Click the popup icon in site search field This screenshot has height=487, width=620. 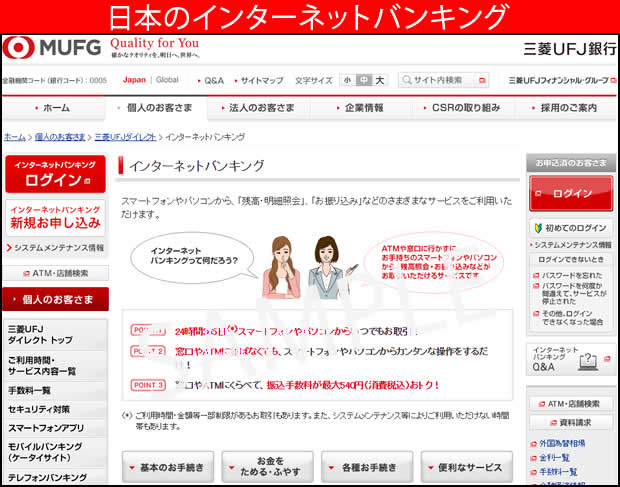tap(482, 81)
